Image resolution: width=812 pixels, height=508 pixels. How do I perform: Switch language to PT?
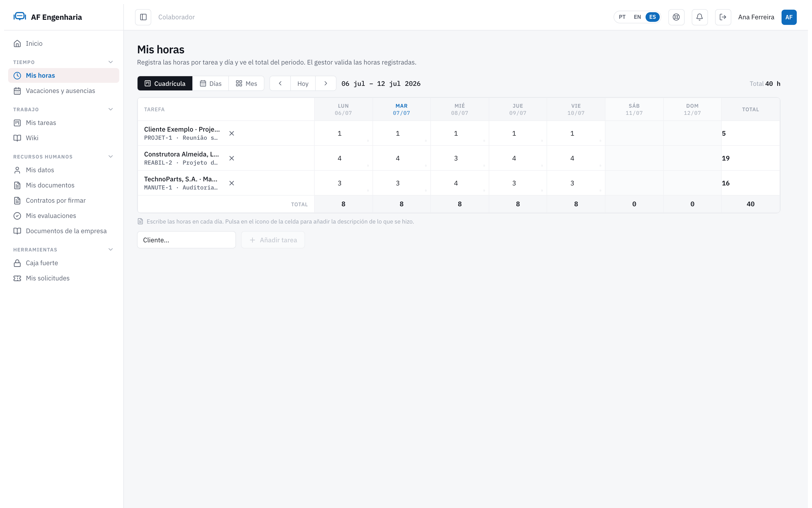622,17
